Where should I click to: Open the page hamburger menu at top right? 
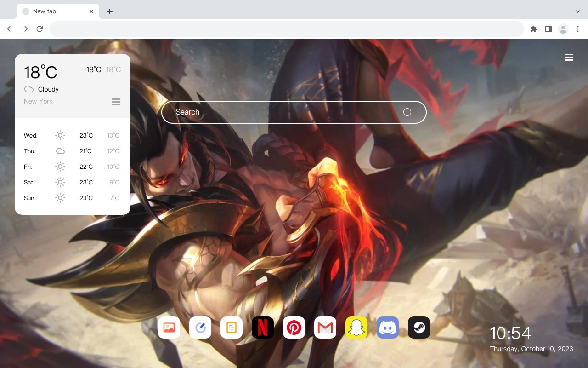[x=569, y=57]
